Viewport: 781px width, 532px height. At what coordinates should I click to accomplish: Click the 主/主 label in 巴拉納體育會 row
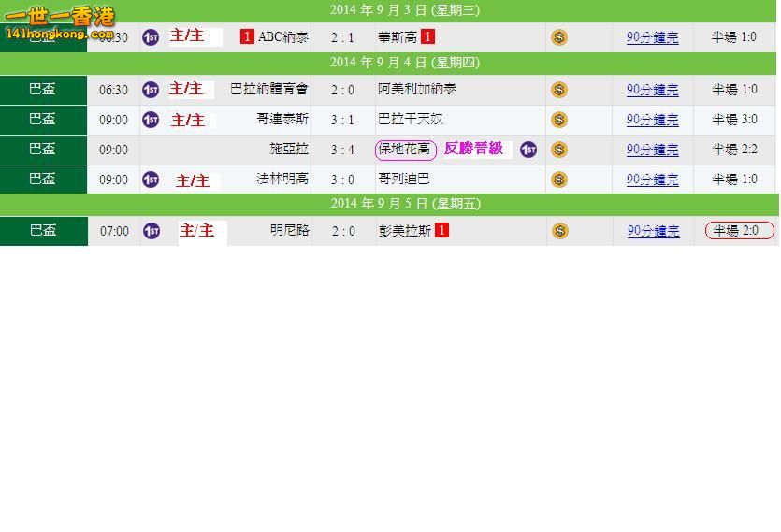click(x=186, y=89)
